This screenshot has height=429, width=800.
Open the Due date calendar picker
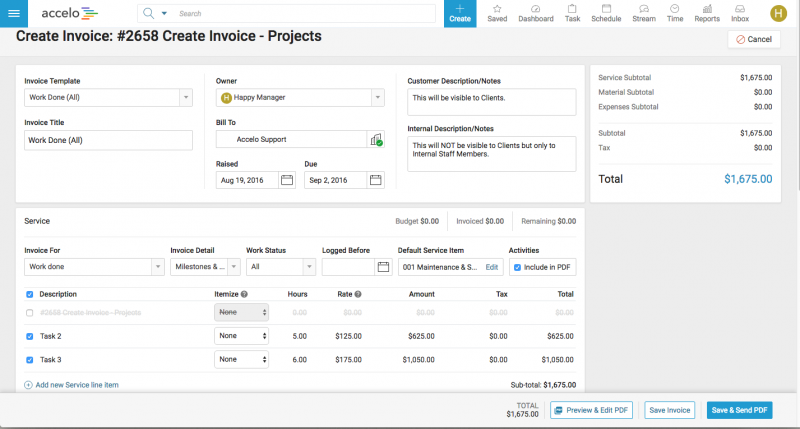tap(376, 180)
